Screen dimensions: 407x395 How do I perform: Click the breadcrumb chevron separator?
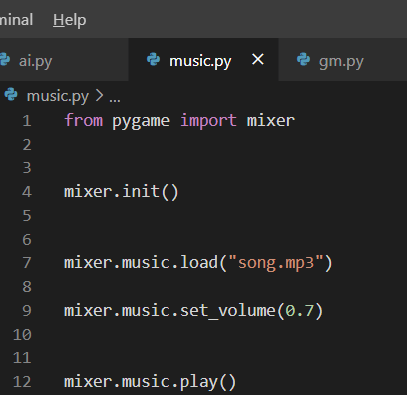pyautogui.click(x=99, y=96)
